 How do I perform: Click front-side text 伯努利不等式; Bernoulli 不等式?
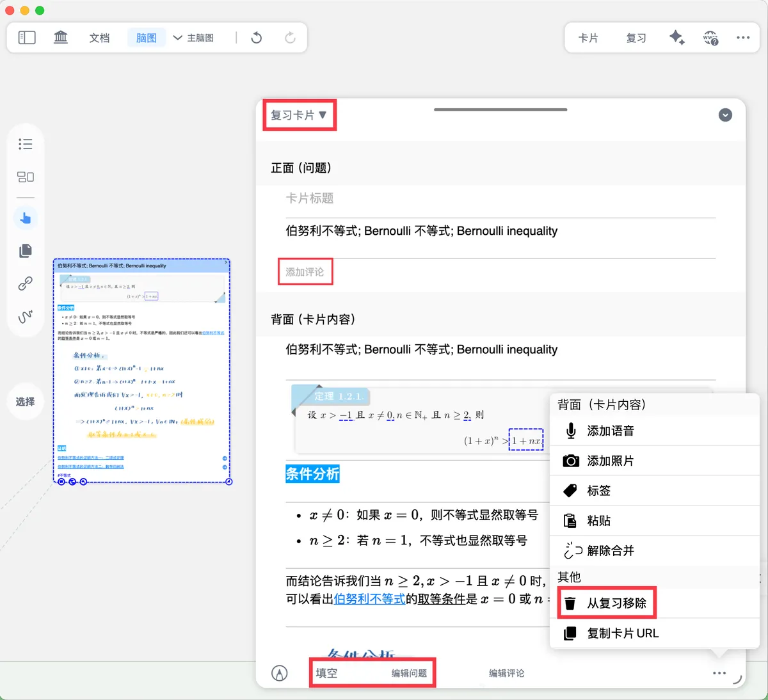422,231
